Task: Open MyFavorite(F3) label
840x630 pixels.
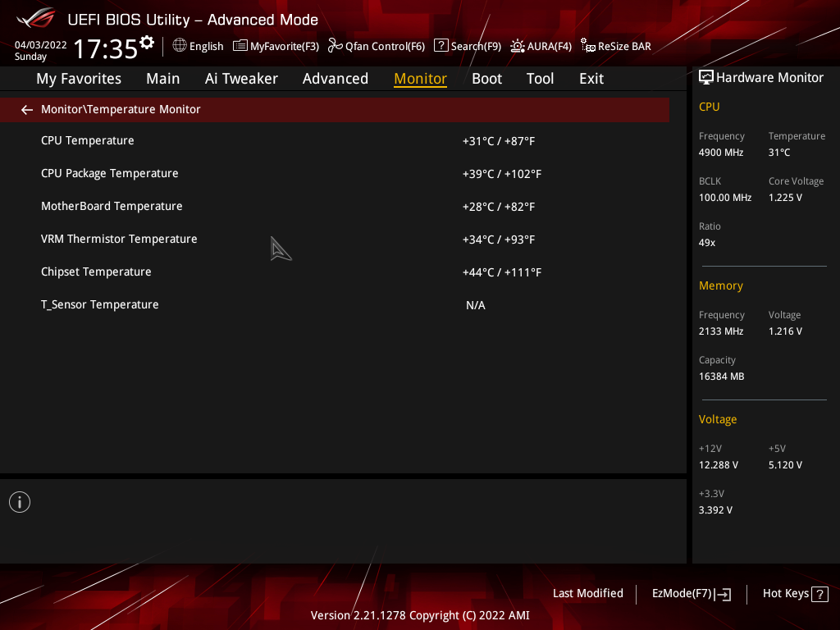Action: (285, 47)
